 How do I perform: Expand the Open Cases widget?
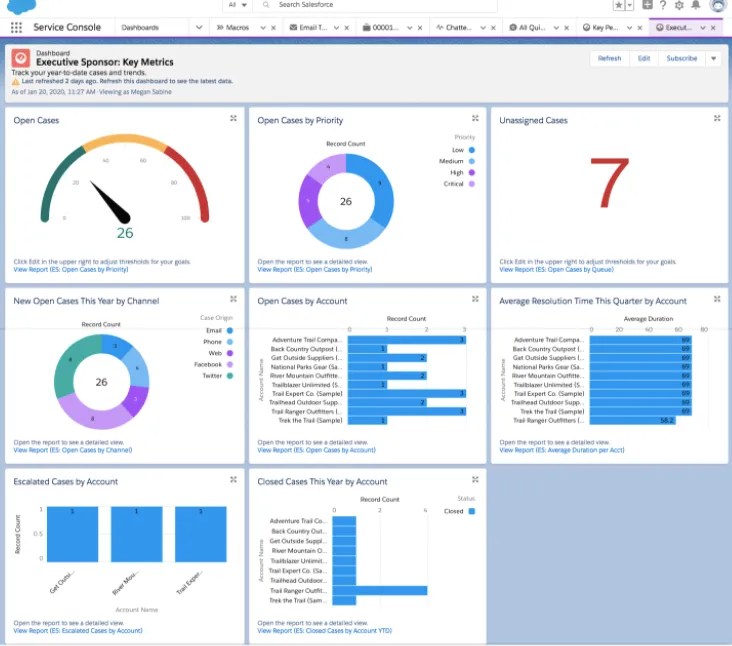[x=233, y=119]
